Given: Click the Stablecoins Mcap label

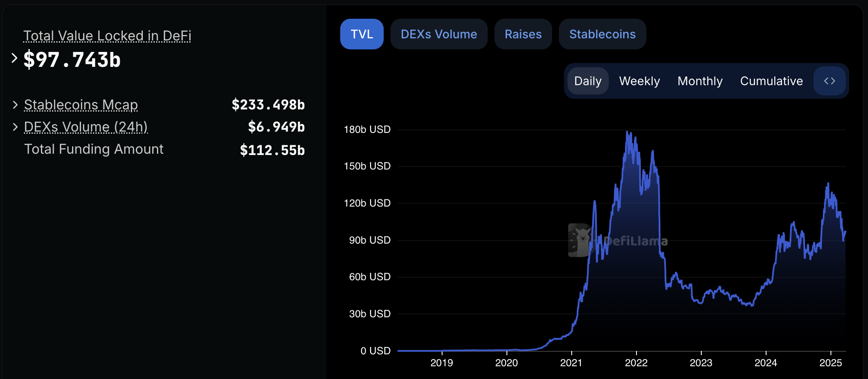Looking at the screenshot, I should [81, 105].
